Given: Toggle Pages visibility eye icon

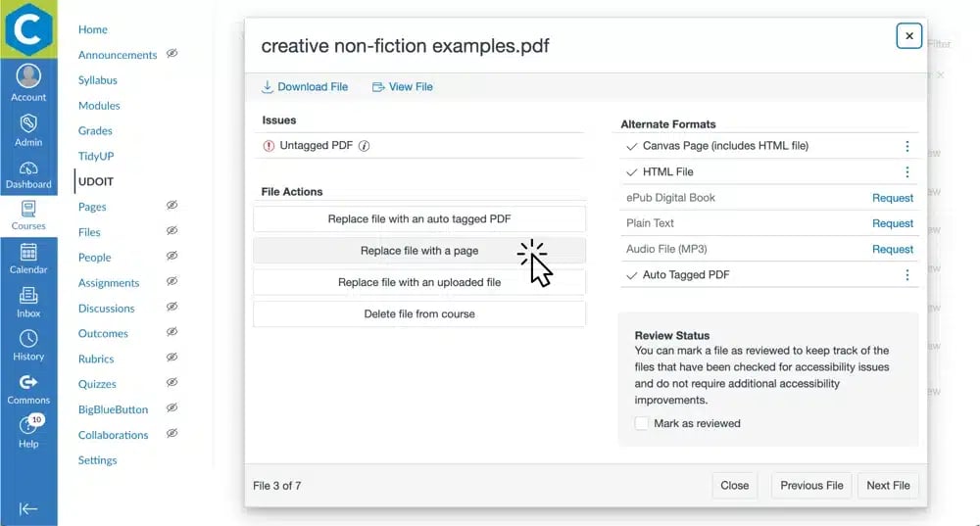Looking at the screenshot, I should coord(171,206).
